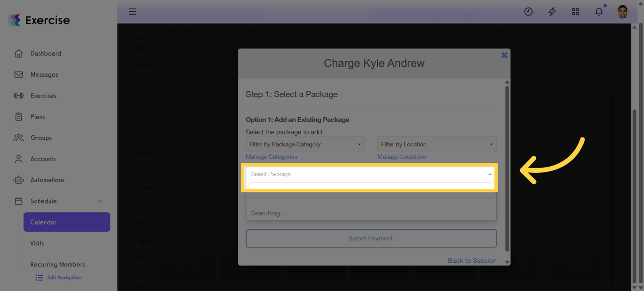Screen dimensions: 644x291
Task: Collapse the Schedule section in sidebar
Action: click(99, 201)
